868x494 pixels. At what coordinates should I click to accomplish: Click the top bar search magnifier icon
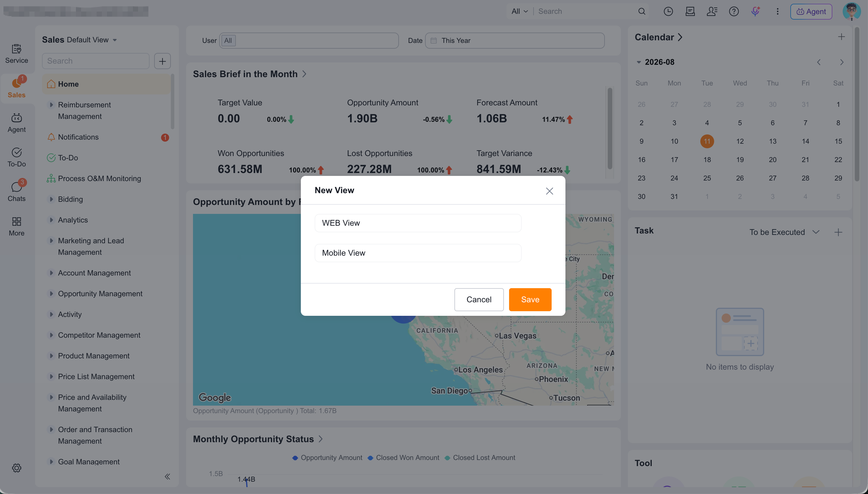642,11
